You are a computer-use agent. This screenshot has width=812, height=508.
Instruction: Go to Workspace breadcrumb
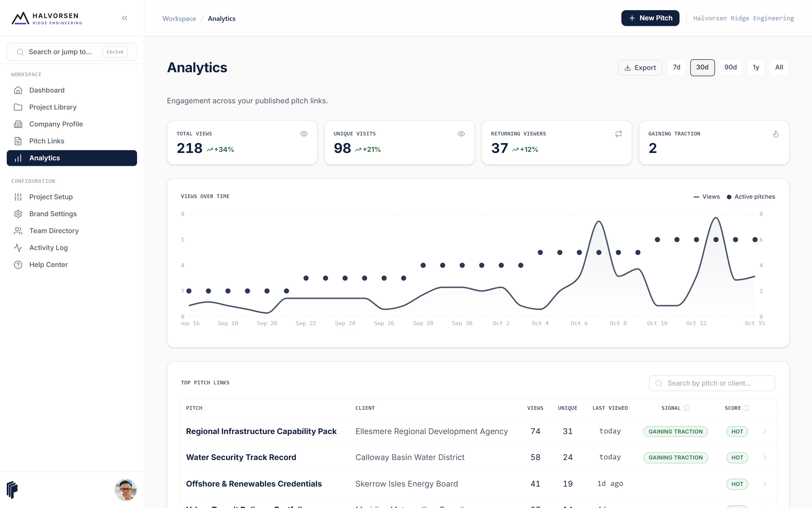(179, 18)
